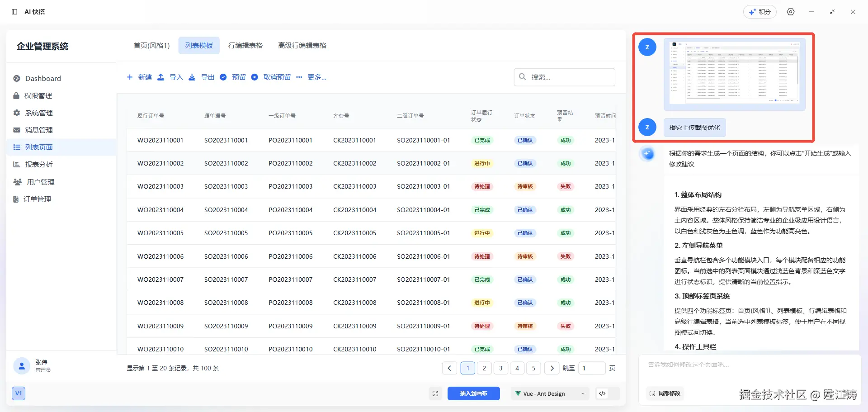Click the AI assistant avatar icon
Image resolution: width=868 pixels, height=412 pixels.
648,154
